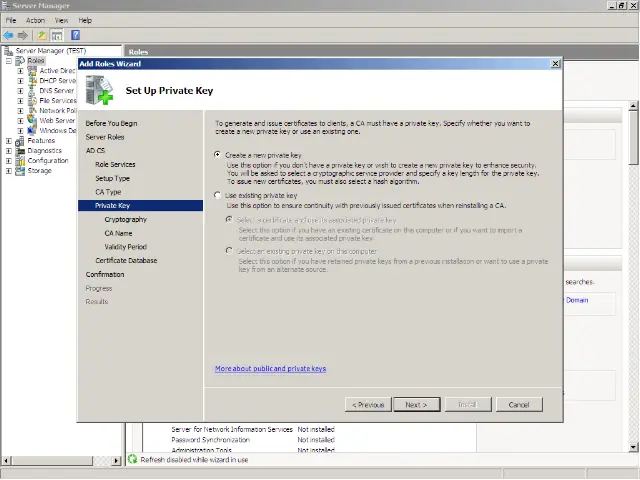Image resolution: width=640 pixels, height=480 pixels.
Task: Expand the Configuration tree node
Action: pos(9,161)
